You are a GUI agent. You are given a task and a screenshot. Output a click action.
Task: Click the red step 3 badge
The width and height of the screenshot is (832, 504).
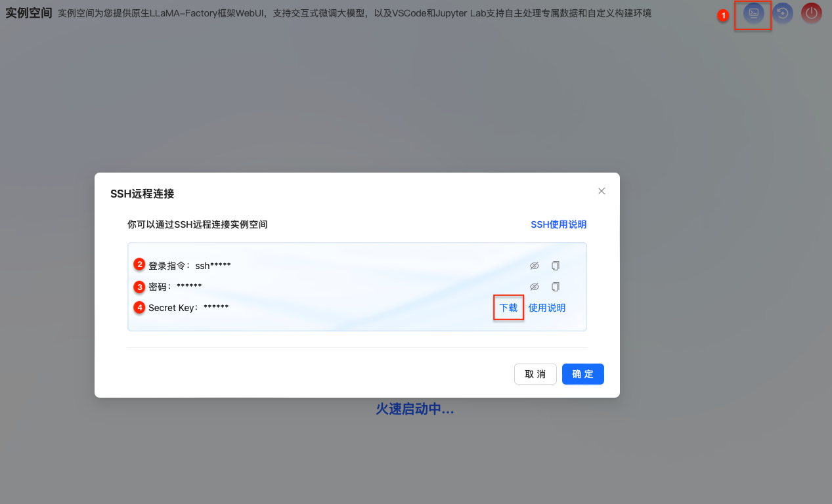(x=139, y=286)
